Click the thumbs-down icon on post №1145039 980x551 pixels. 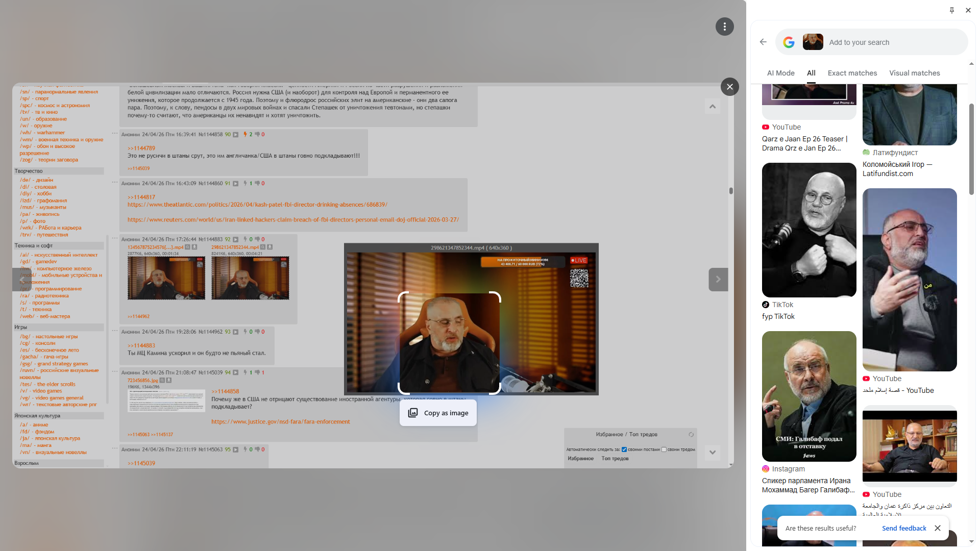(257, 373)
